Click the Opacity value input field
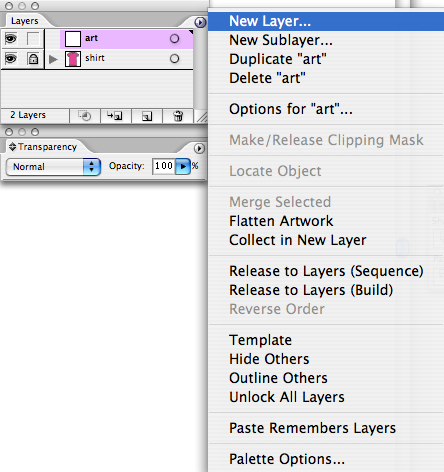 pyautogui.click(x=164, y=166)
